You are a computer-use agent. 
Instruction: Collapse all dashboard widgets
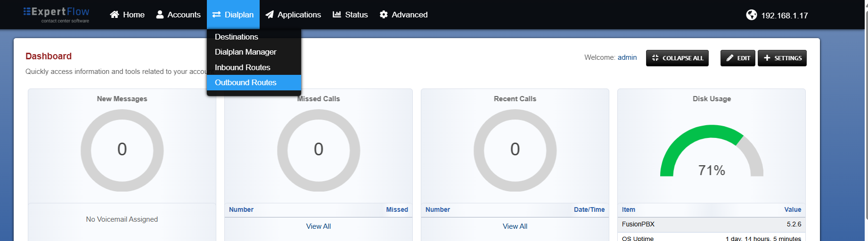(677, 58)
